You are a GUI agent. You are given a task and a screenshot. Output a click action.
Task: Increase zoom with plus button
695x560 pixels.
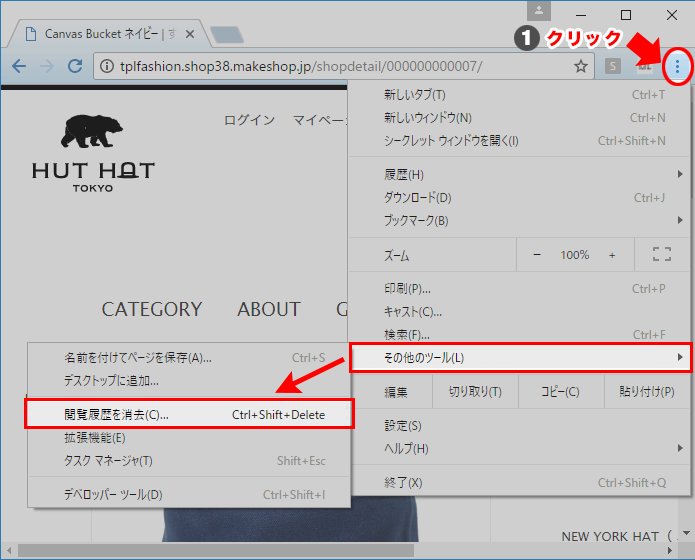(612, 255)
